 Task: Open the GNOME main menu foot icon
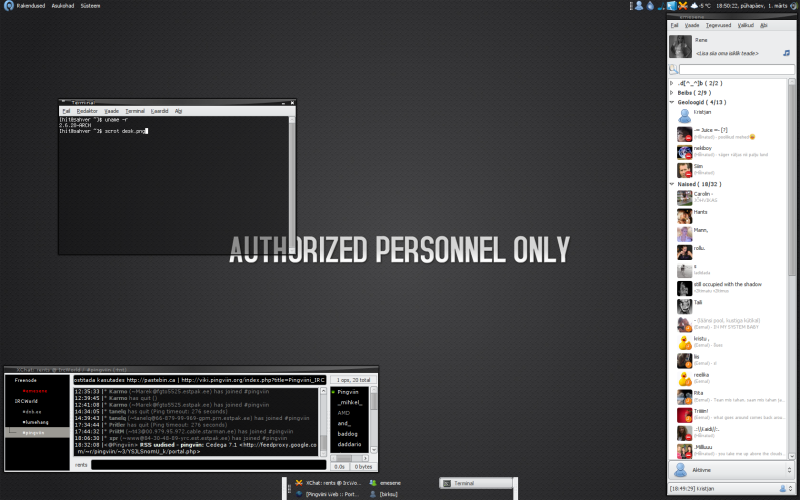pyautogui.click(x=8, y=6)
